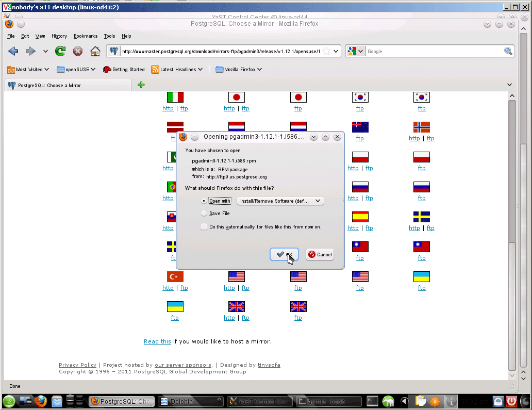The height and width of the screenshot is (410, 532).
Task: Open the Getting Started bookmark
Action: coord(124,70)
